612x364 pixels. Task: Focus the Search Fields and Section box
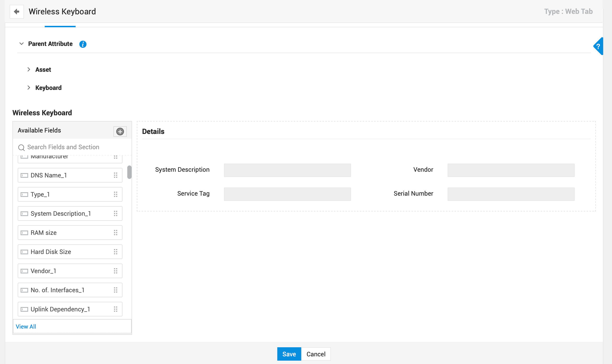coord(74,147)
